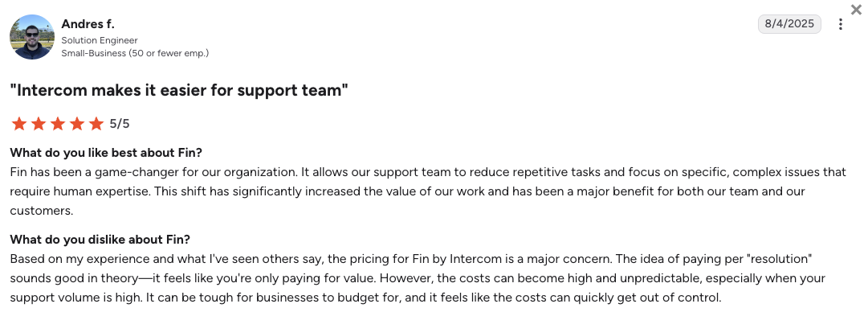The width and height of the screenshot is (868, 312).
Task: Open the "Intercom makes it easier" review title
Action: tap(179, 90)
